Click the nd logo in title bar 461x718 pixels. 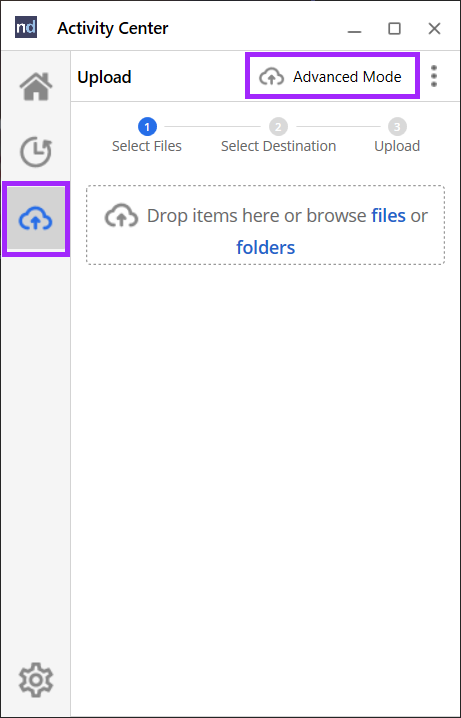[26, 27]
